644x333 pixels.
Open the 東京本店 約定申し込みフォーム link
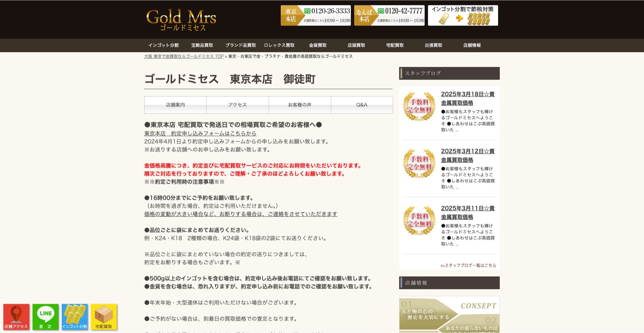(x=200, y=133)
